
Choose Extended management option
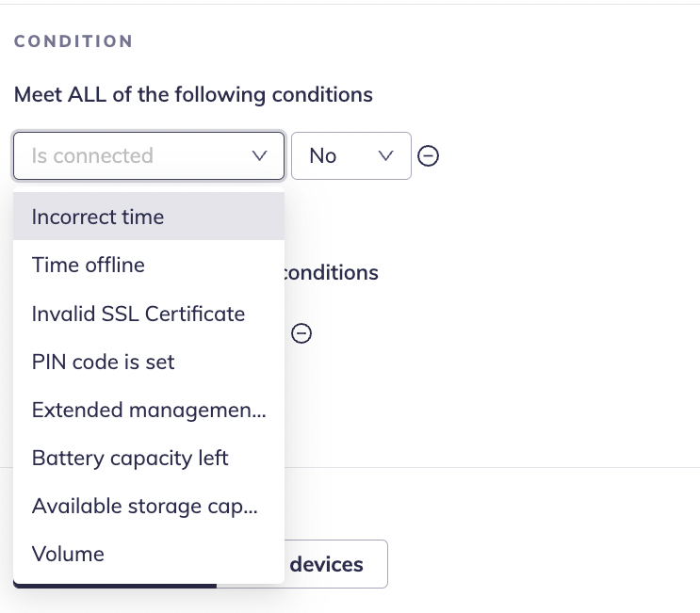[149, 410]
